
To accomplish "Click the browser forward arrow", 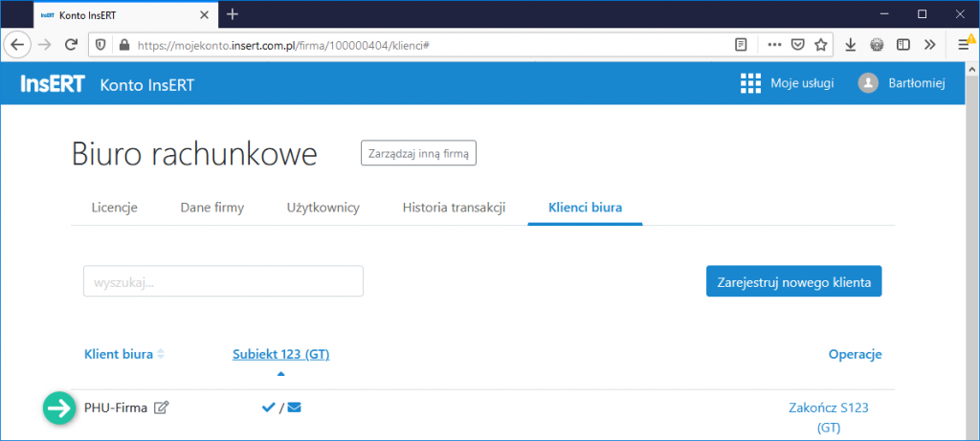I will [x=44, y=44].
